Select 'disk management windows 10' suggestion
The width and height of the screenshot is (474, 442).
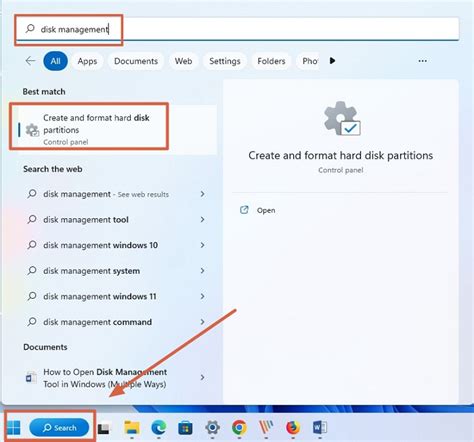click(100, 245)
